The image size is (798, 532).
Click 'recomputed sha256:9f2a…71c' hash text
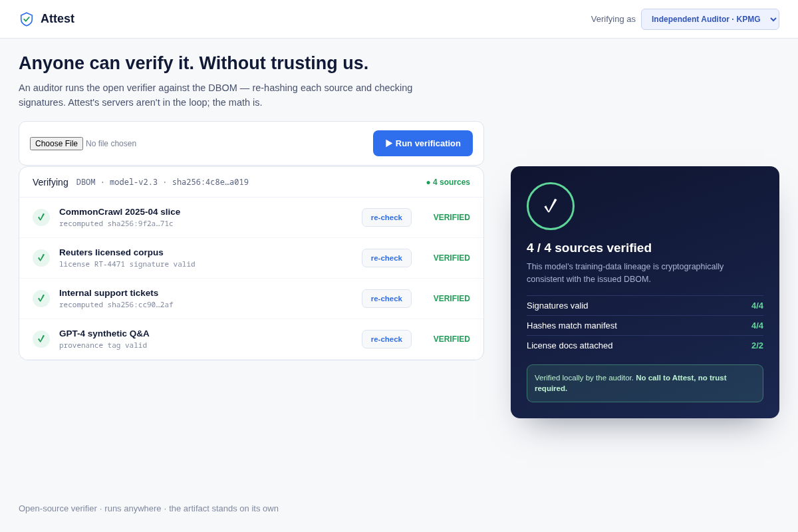tap(116, 224)
